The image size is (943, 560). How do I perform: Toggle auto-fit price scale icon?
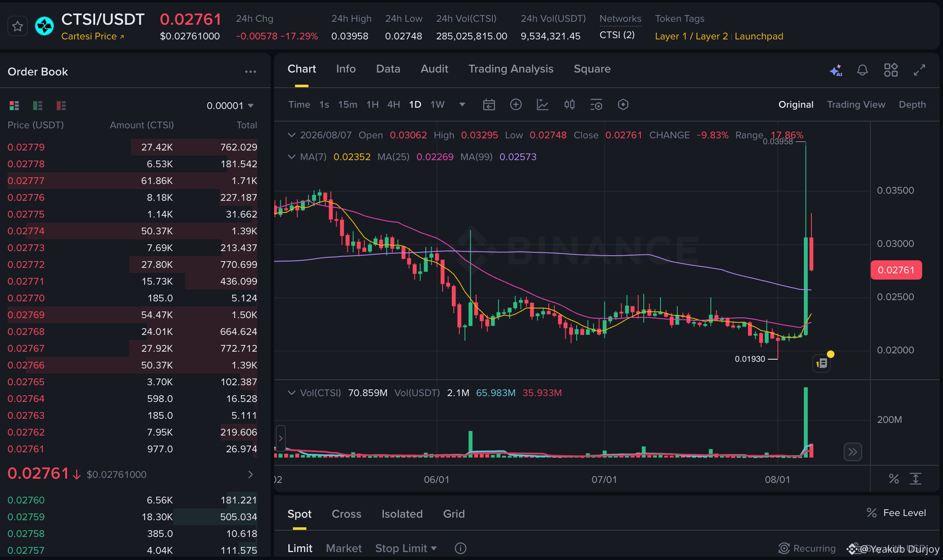(916, 479)
